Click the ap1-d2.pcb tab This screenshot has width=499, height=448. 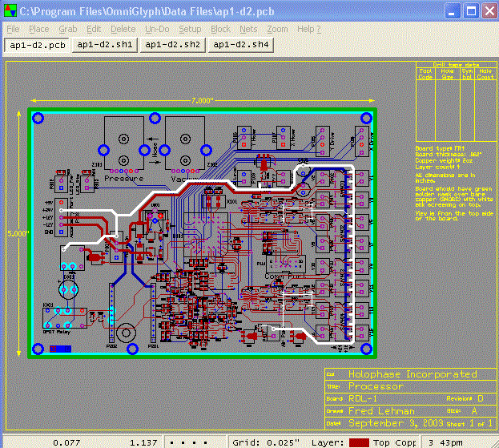37,45
